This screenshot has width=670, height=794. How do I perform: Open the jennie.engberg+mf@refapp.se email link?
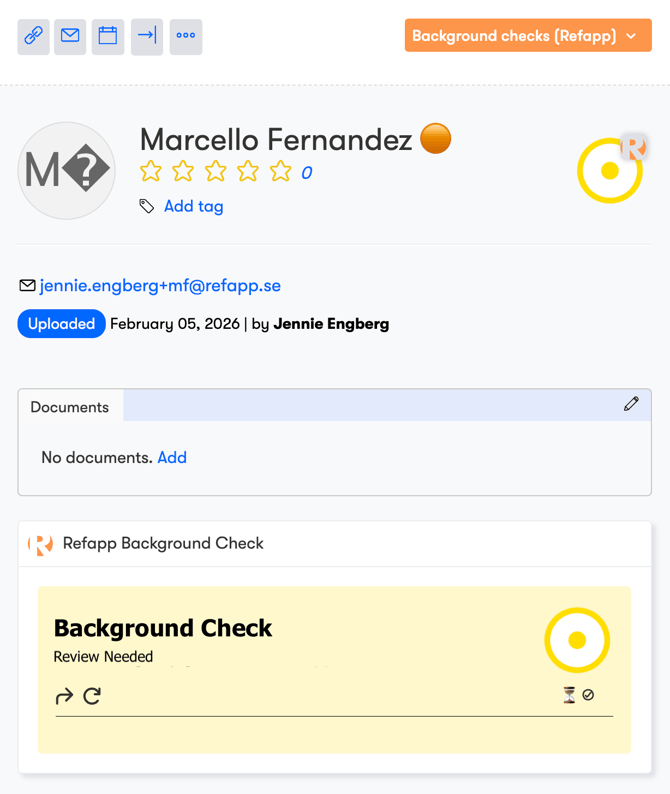[160, 286]
